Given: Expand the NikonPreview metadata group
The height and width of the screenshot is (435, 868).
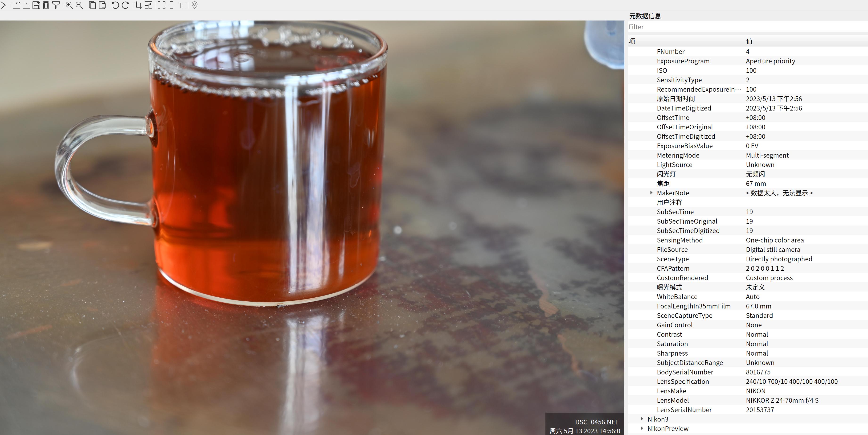Looking at the screenshot, I should point(642,428).
